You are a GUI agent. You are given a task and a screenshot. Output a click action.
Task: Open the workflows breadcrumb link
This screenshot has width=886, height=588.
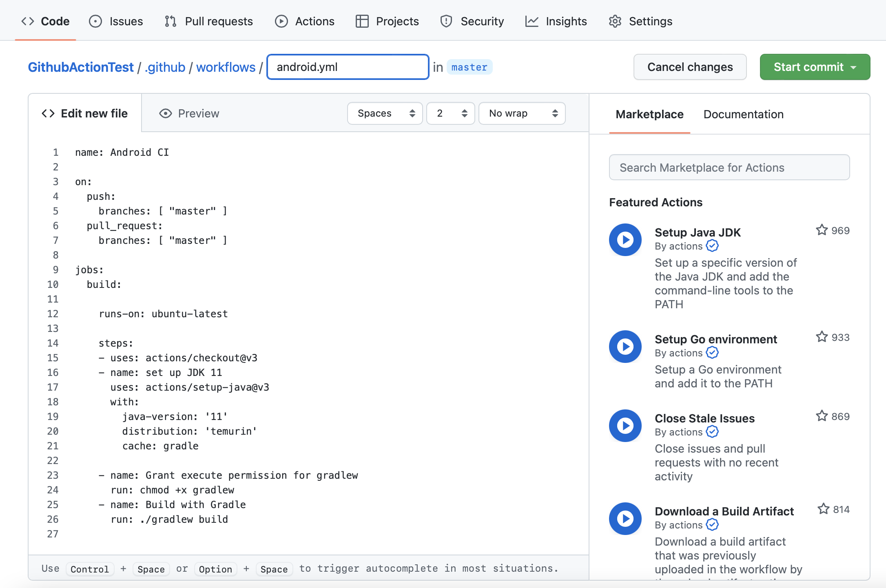226,67
